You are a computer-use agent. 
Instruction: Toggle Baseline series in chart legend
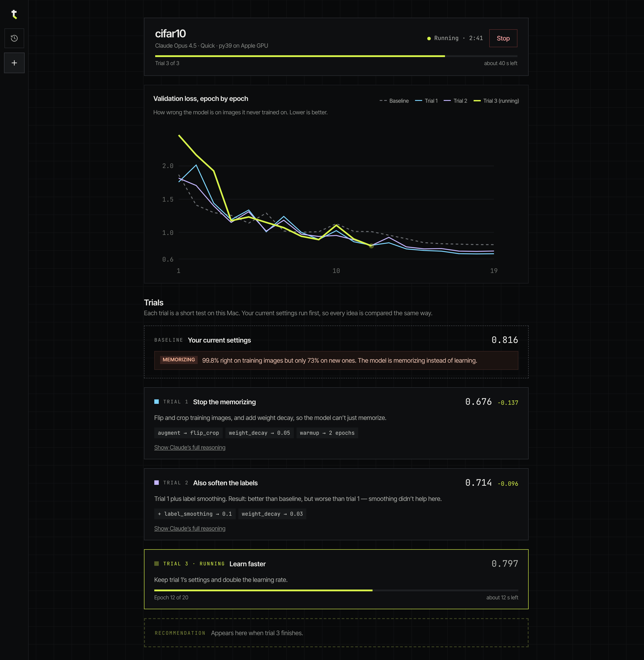[x=394, y=101]
